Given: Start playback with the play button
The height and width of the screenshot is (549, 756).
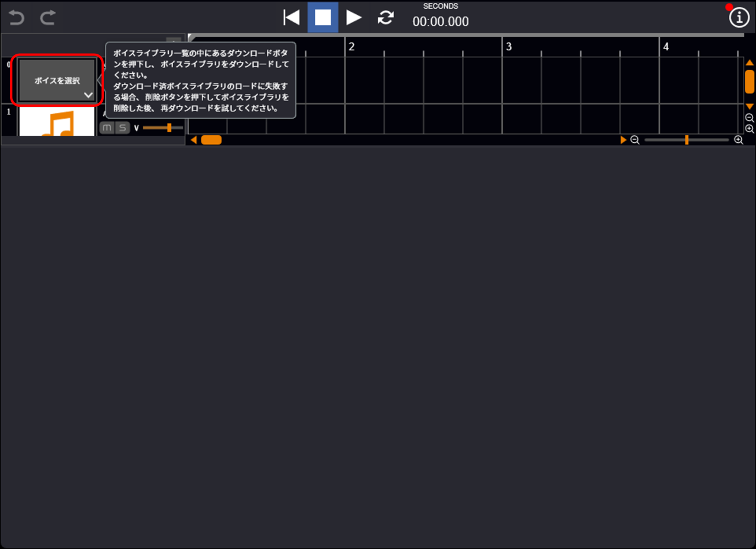Looking at the screenshot, I should click(354, 18).
